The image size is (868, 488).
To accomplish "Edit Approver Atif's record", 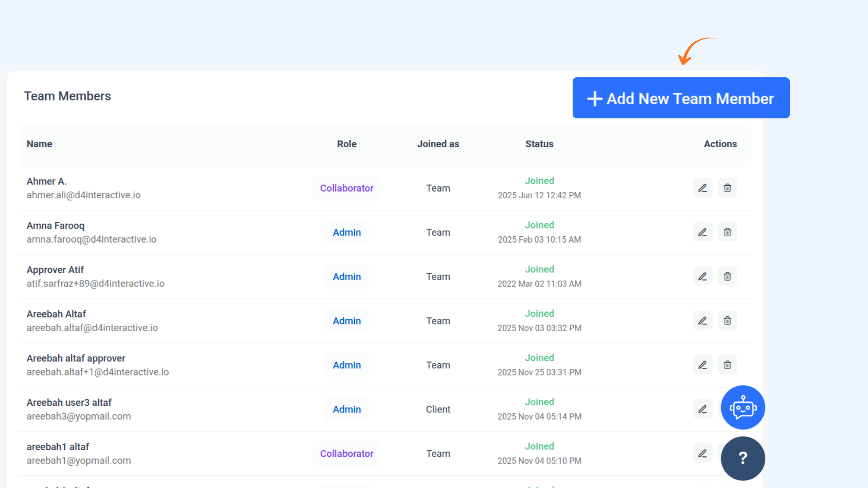I will click(703, 277).
